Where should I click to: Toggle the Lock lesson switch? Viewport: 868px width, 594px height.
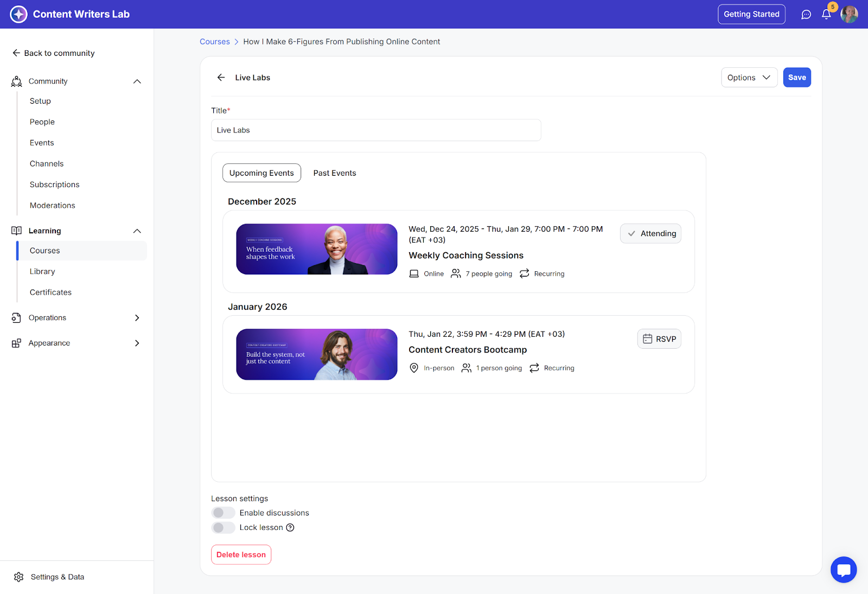point(223,527)
